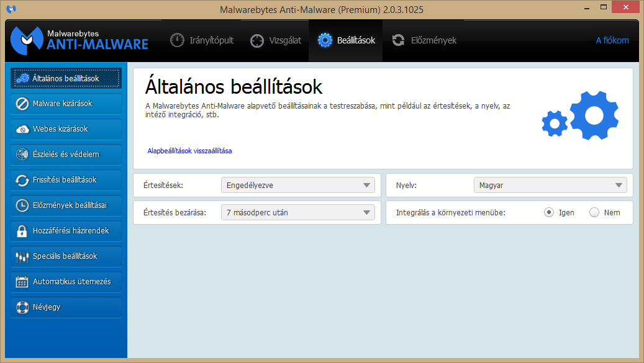Minimize the Malwarebytes window

[x=586, y=7]
